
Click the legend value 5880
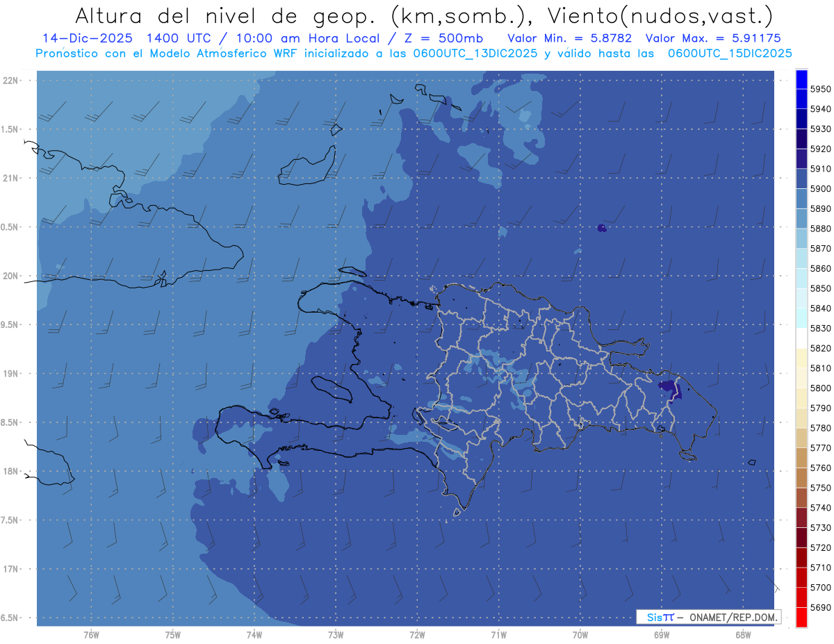[820, 229]
